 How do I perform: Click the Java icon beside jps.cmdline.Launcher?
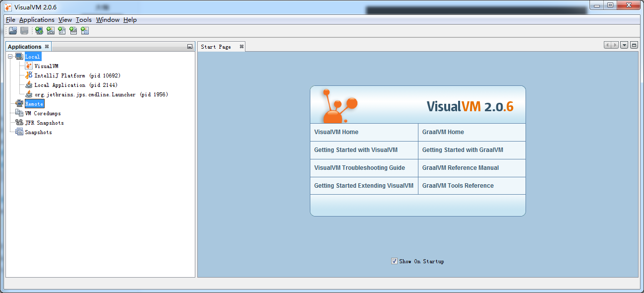pyautogui.click(x=29, y=94)
